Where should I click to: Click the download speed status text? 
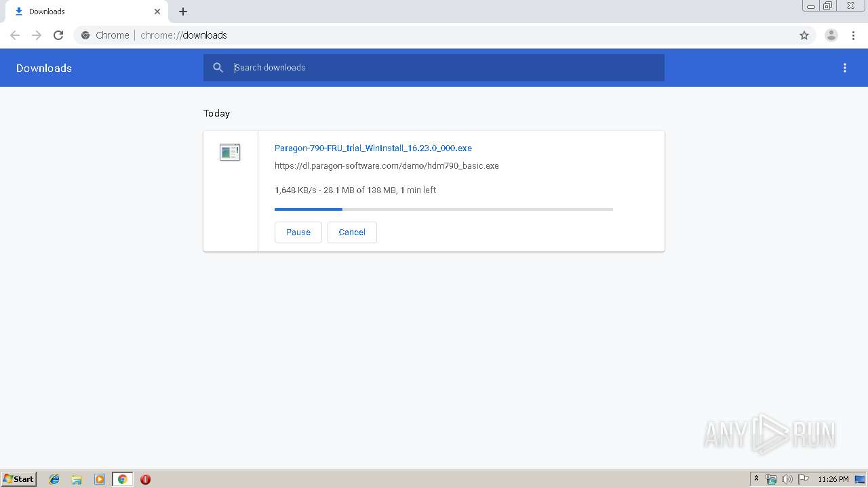pyautogui.click(x=355, y=190)
